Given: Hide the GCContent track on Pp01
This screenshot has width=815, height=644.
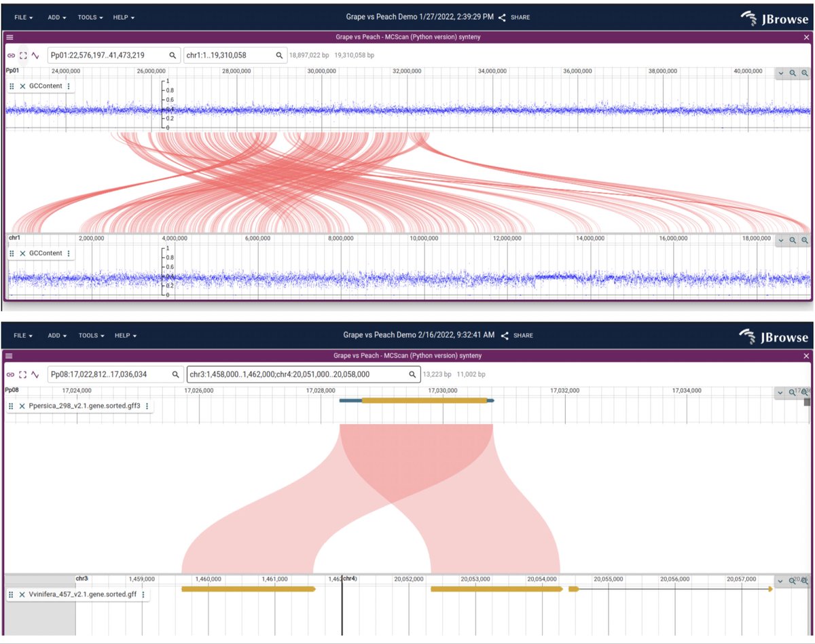Looking at the screenshot, I should coord(22,86).
